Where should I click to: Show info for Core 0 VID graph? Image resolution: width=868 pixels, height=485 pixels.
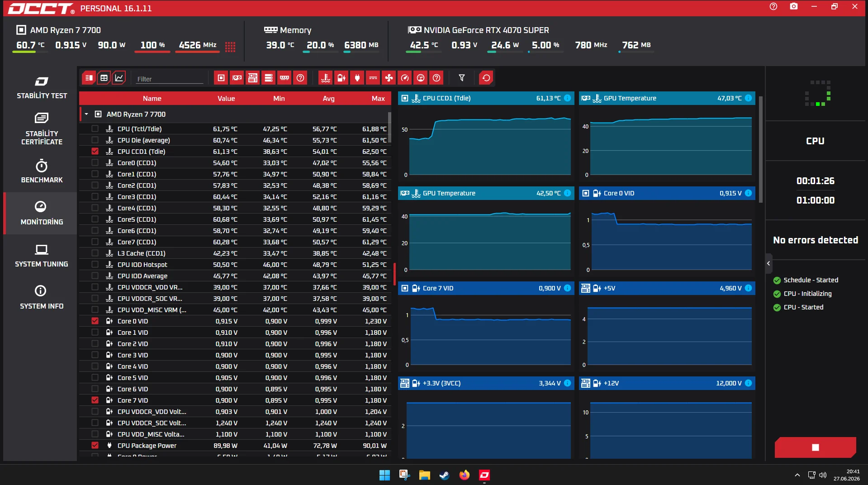click(x=749, y=193)
